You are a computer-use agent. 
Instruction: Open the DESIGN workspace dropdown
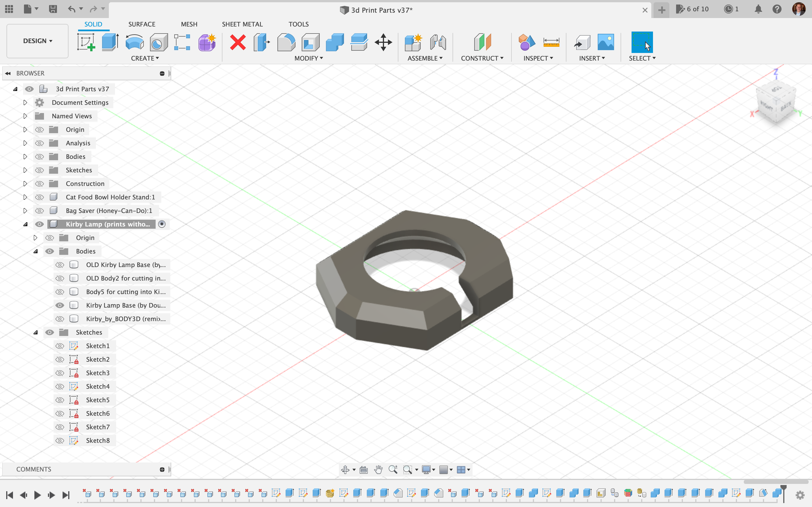point(37,41)
